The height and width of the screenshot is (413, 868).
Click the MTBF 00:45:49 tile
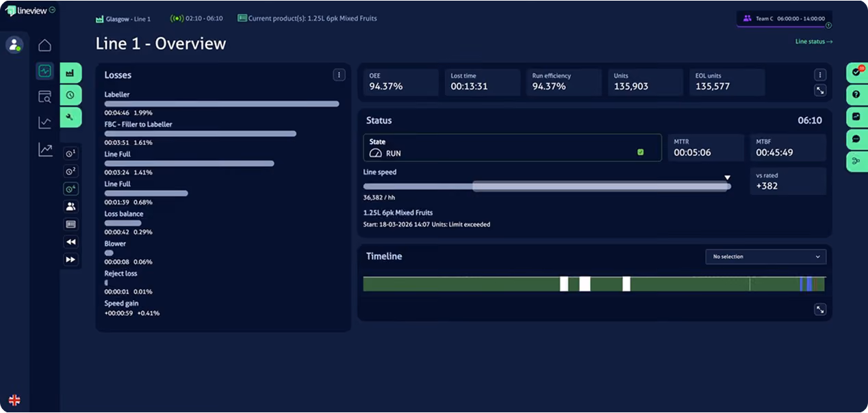click(x=788, y=148)
